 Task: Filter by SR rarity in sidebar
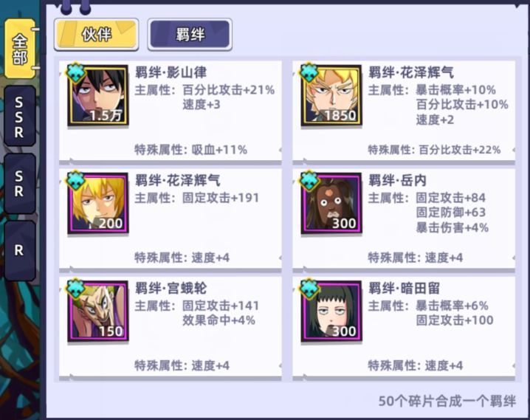pyautogui.click(x=20, y=184)
